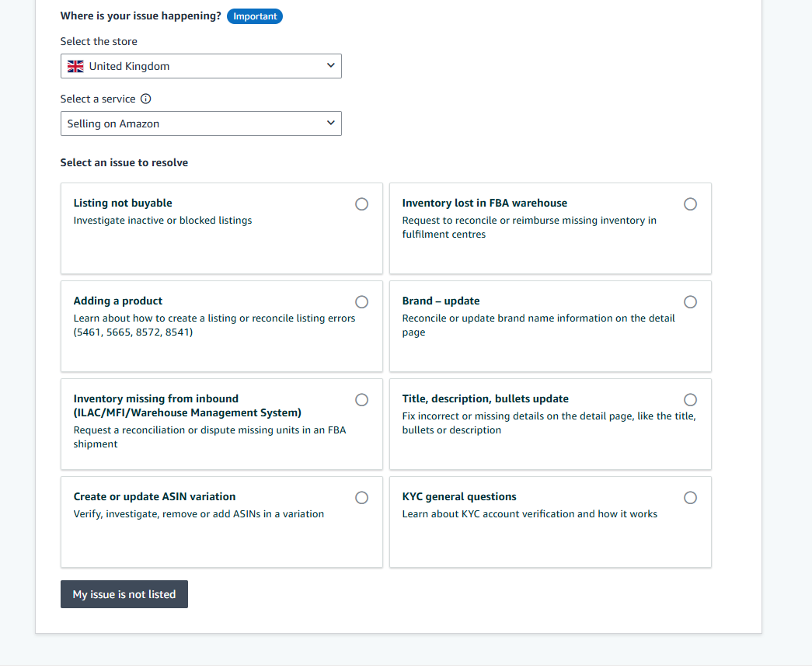Click the Title, description, bullets update heading
The height and width of the screenshot is (668, 812).
[485, 398]
